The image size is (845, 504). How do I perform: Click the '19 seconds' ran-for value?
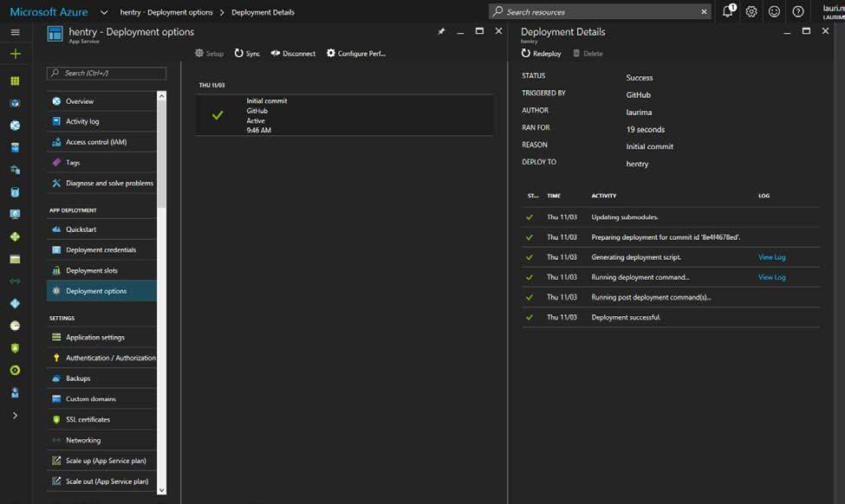pyautogui.click(x=645, y=129)
